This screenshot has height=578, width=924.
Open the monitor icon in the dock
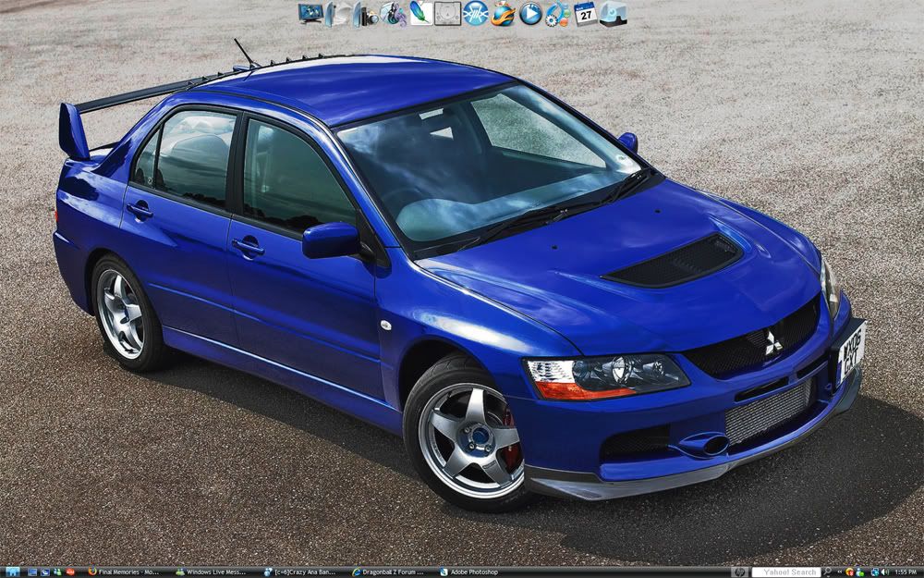point(310,13)
